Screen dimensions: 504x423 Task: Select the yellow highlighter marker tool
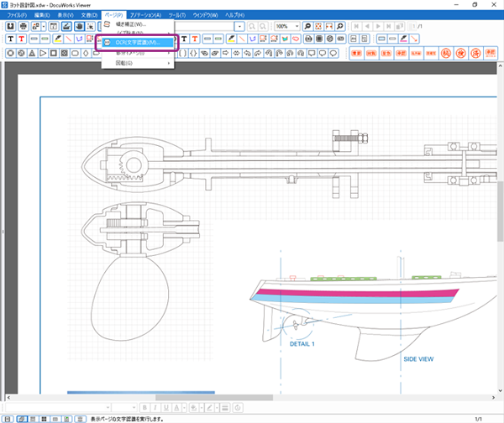58,39
